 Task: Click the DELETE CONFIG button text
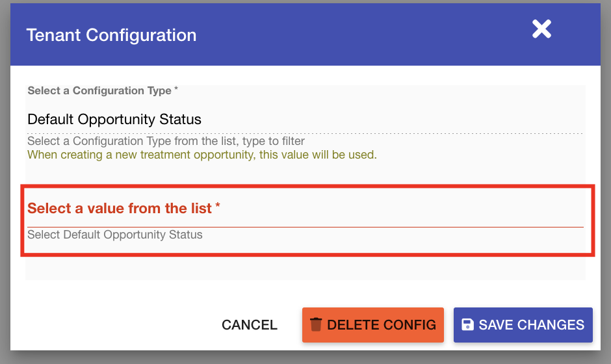pyautogui.click(x=382, y=325)
